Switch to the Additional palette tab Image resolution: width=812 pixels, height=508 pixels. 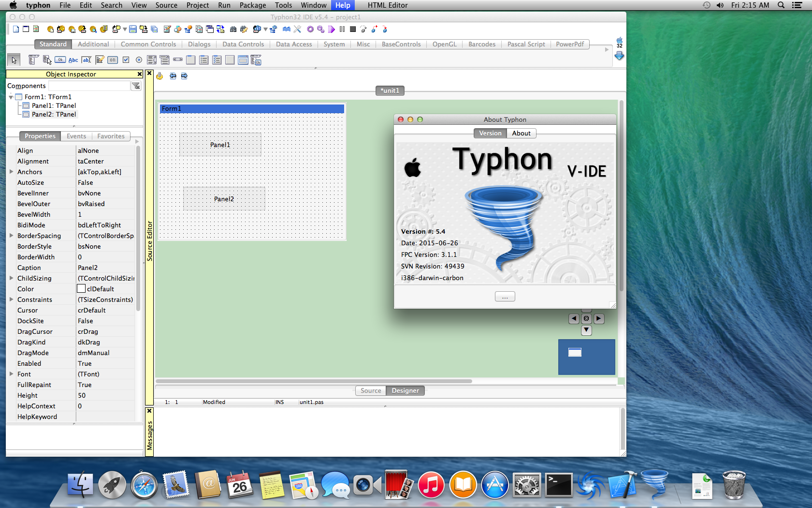click(93, 44)
